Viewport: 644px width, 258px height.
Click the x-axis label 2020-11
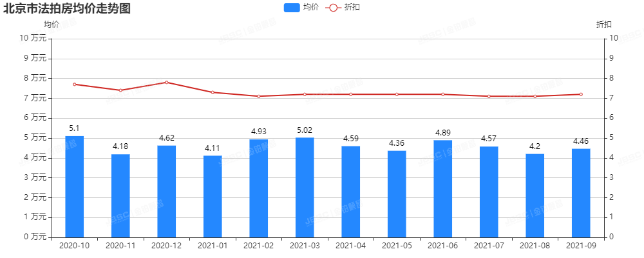[120, 246]
